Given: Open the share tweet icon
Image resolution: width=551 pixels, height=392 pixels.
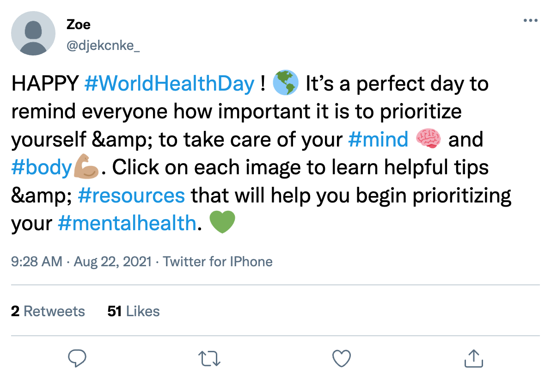Looking at the screenshot, I should point(473,358).
